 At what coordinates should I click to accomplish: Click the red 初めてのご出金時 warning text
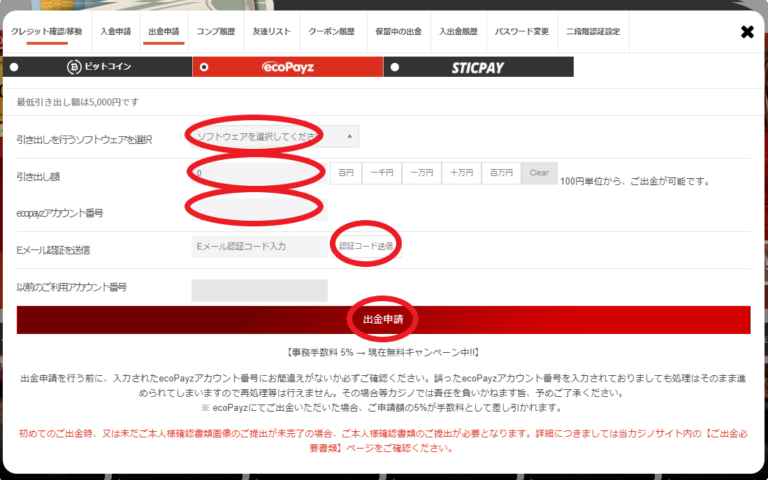point(384,441)
